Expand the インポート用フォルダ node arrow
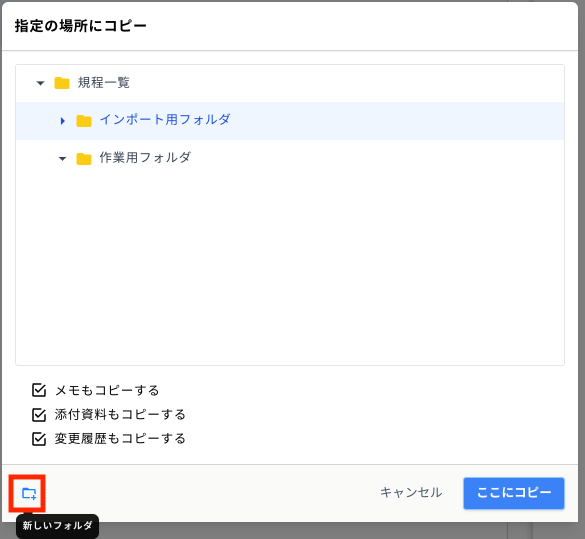Viewport: 585px width, 539px height. [63, 121]
